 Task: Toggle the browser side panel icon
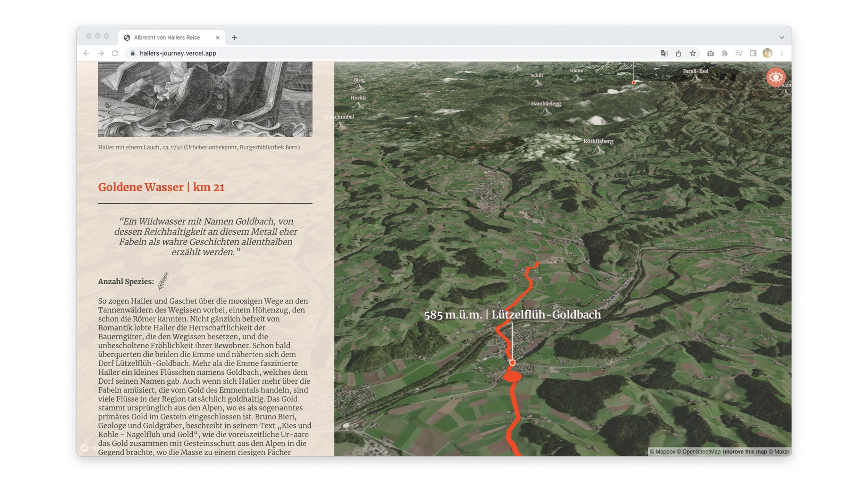753,53
